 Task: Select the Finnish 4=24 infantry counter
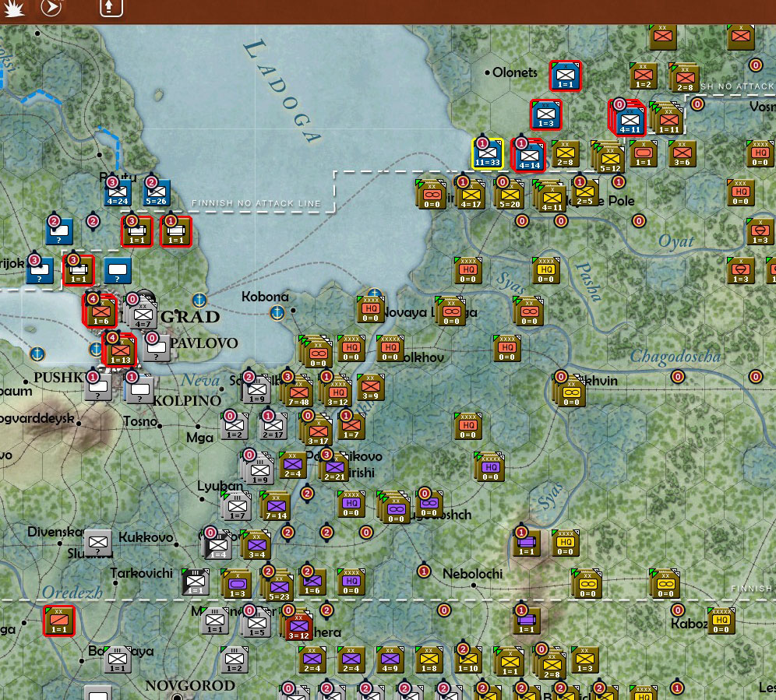coord(118,193)
